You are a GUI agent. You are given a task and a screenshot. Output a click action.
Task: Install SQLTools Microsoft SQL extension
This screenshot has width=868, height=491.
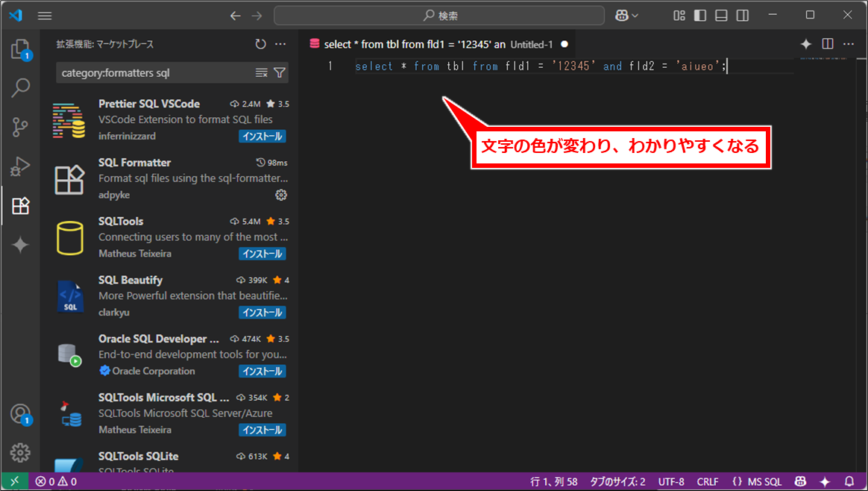pos(262,430)
